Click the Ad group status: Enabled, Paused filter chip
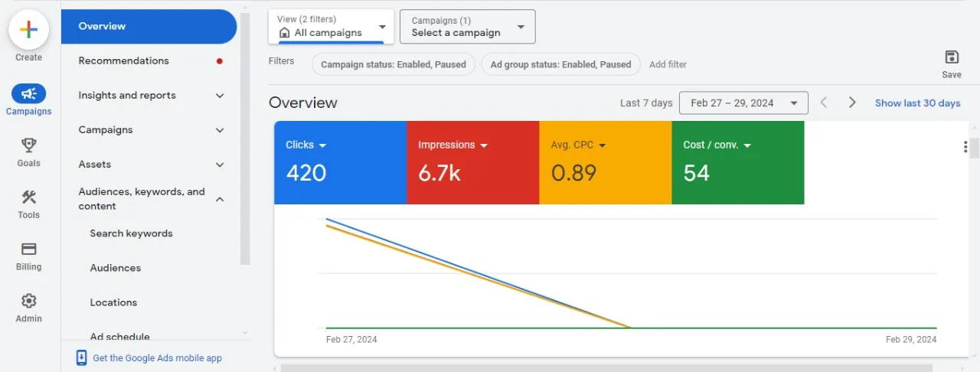Screen dimensions: 980x372 pyautogui.click(x=561, y=64)
